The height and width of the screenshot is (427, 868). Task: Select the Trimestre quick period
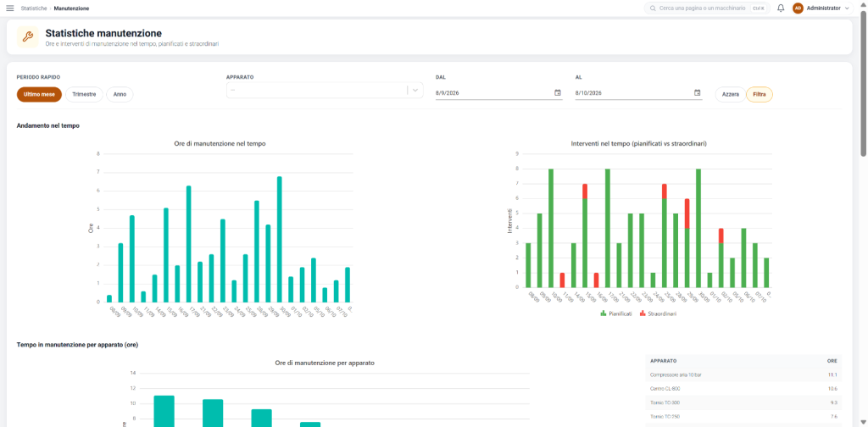tap(84, 95)
